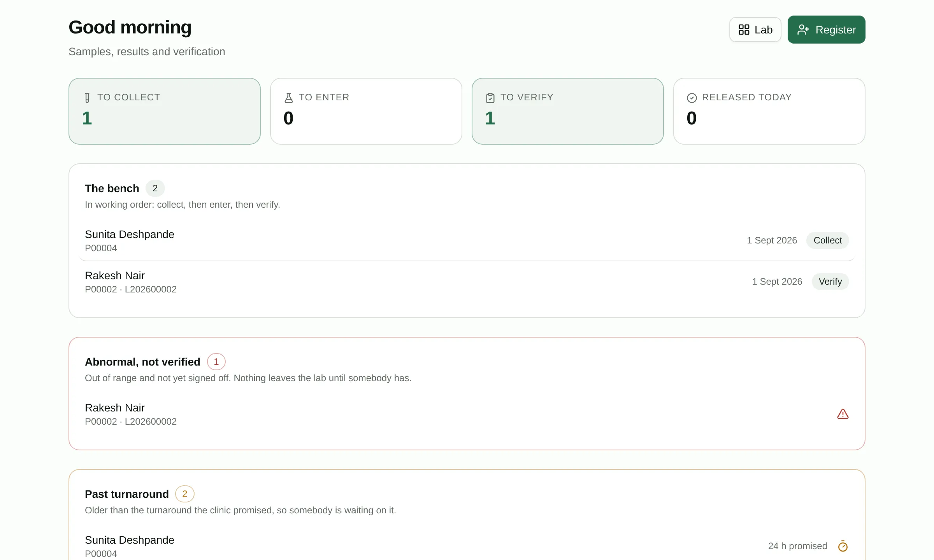Click P00004 ID under The bench

pos(101,248)
